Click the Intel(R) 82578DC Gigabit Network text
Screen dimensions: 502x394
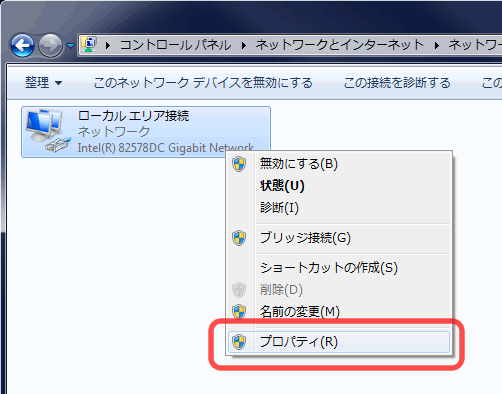(x=166, y=148)
